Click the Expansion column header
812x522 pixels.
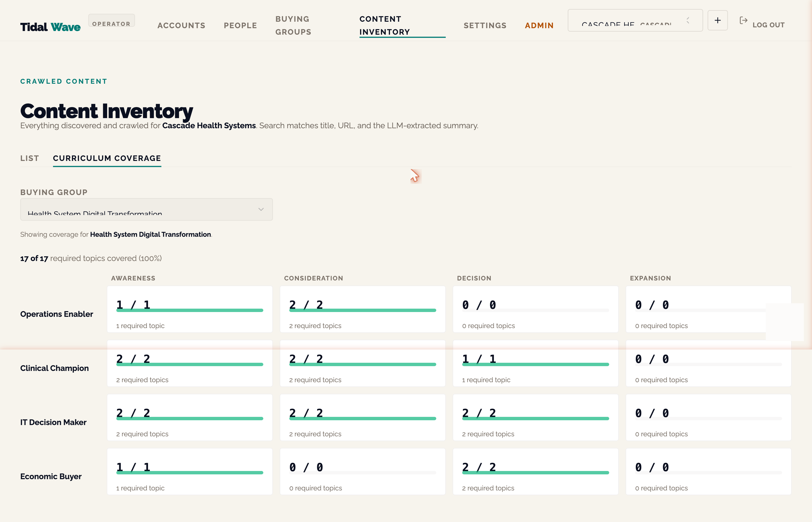point(650,278)
